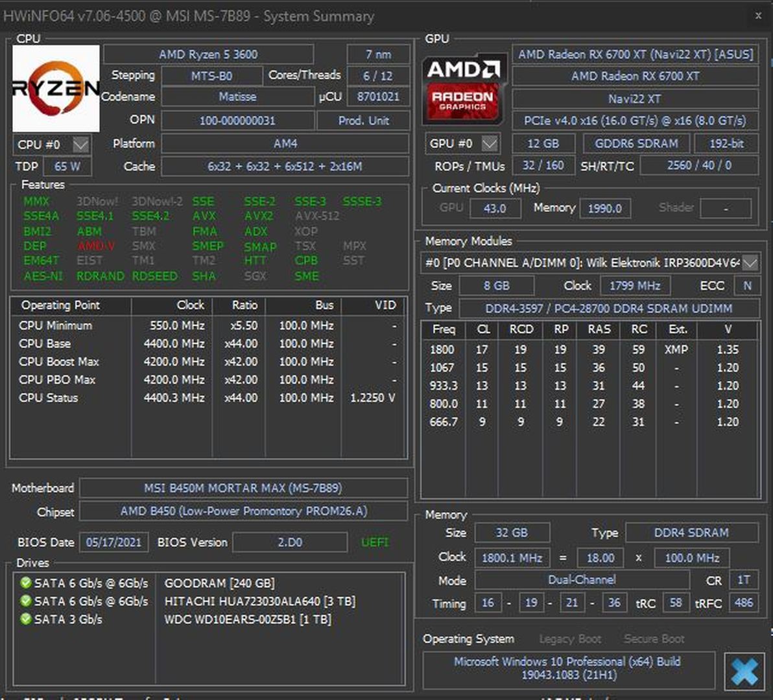The width and height of the screenshot is (773, 700).
Task: Click the 6 / 12 cores/threads value
Action: point(377,76)
